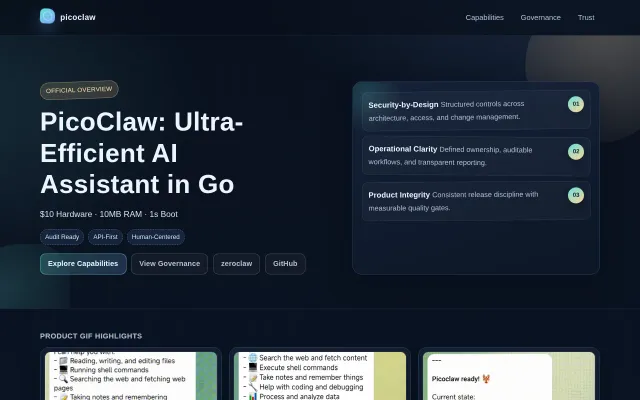Click the 02 badge on Operational Clarity
Screen dimensions: 640x400
tap(576, 151)
